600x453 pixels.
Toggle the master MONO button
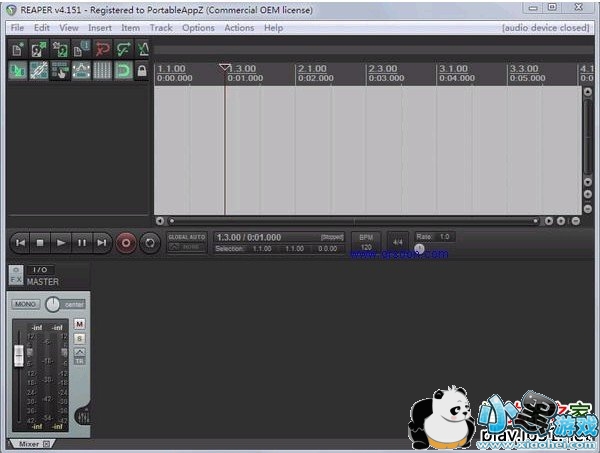26,304
